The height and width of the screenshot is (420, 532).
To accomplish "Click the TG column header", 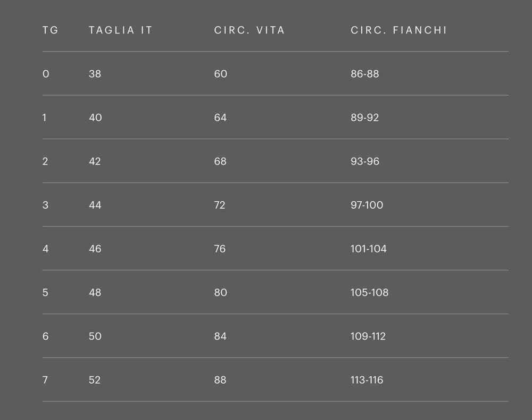I will [x=50, y=30].
